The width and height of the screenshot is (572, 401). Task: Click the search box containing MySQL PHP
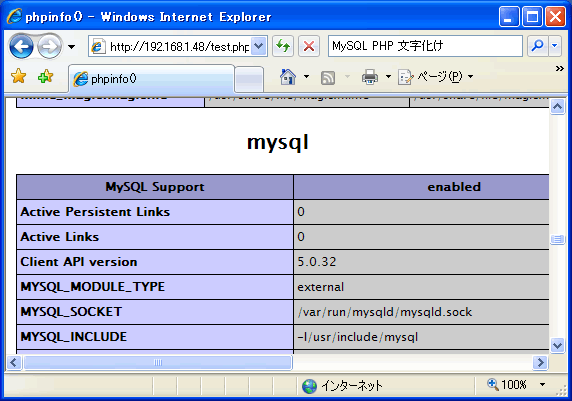click(425, 46)
